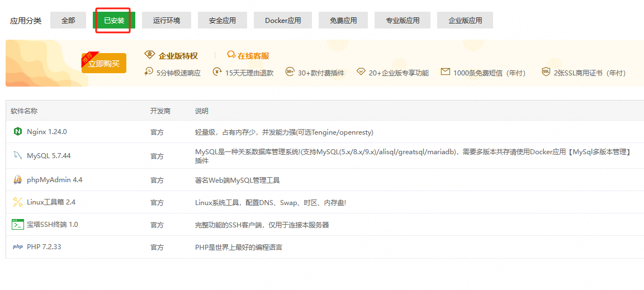The height and width of the screenshot is (290, 644).
Task: Open Linux工具箱 2.4 entry
Action: coord(51,202)
